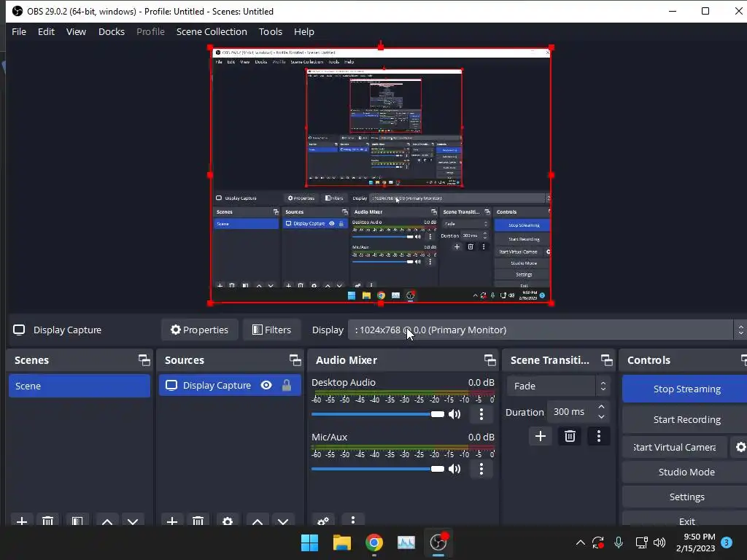Open the Help menu
Viewport: 747px width, 560px height.
[x=304, y=31]
